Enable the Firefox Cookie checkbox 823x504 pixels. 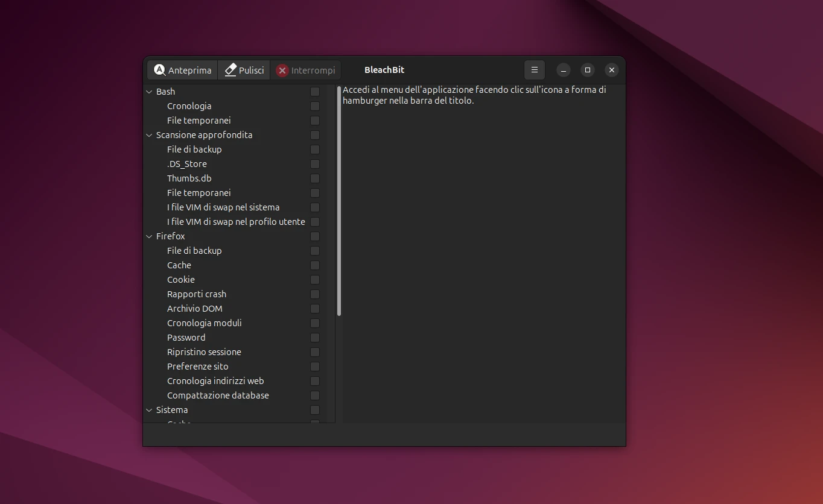315,280
